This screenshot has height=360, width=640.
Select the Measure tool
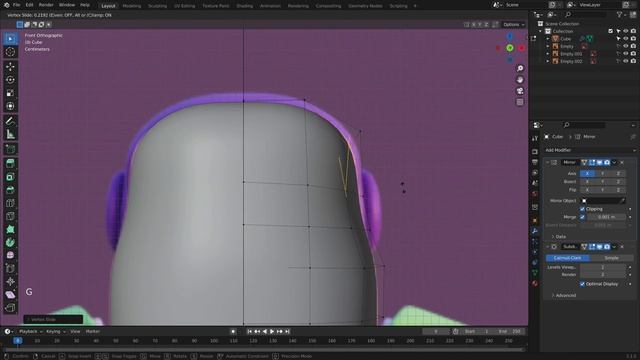click(x=10, y=134)
